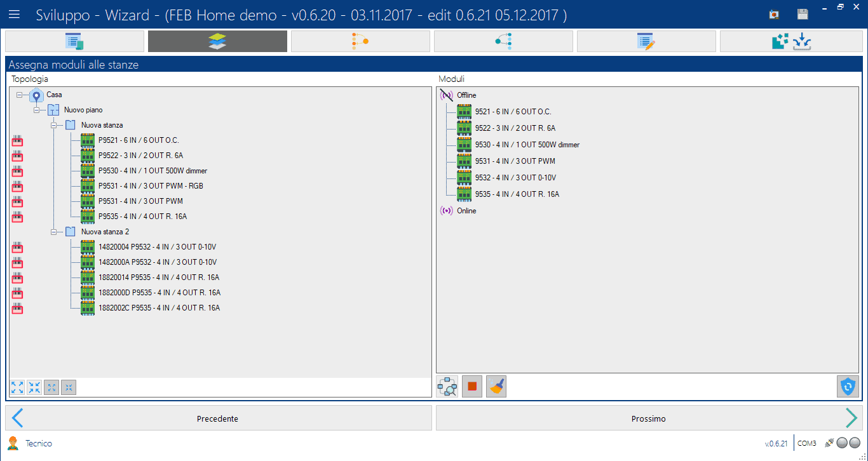The height and width of the screenshot is (461, 868).
Task: Collapse the Nuovo piano node
Action: tap(36, 110)
